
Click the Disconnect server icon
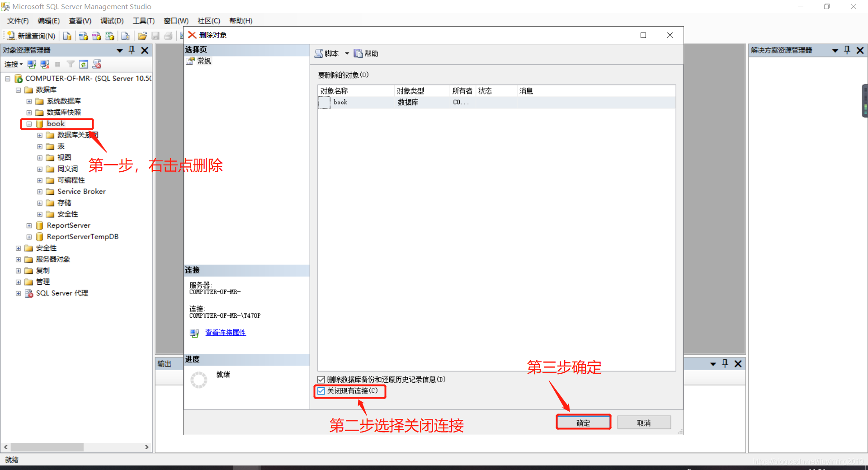45,64
